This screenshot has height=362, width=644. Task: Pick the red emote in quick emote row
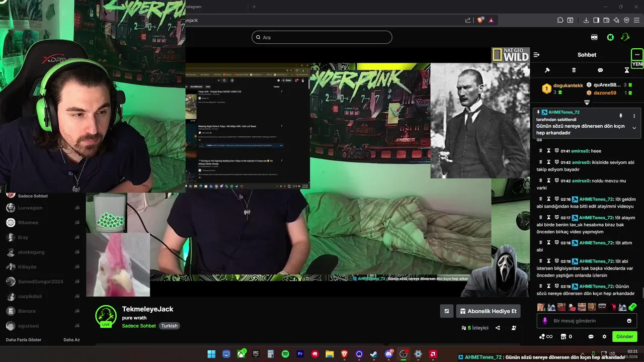click(x=614, y=307)
